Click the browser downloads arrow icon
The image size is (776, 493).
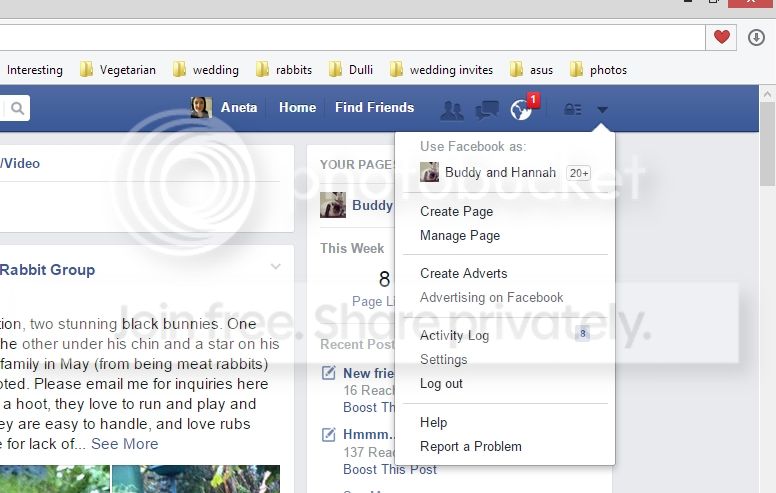coord(757,38)
